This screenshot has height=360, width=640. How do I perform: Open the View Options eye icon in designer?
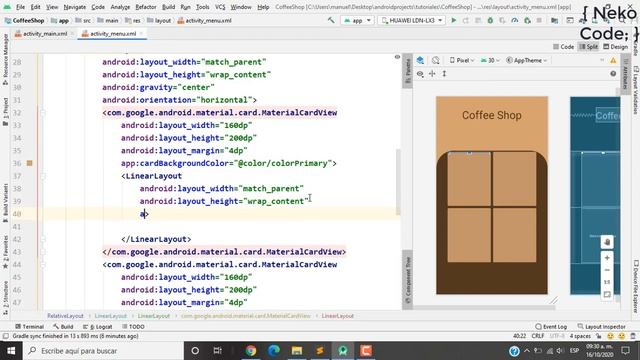pos(420,74)
